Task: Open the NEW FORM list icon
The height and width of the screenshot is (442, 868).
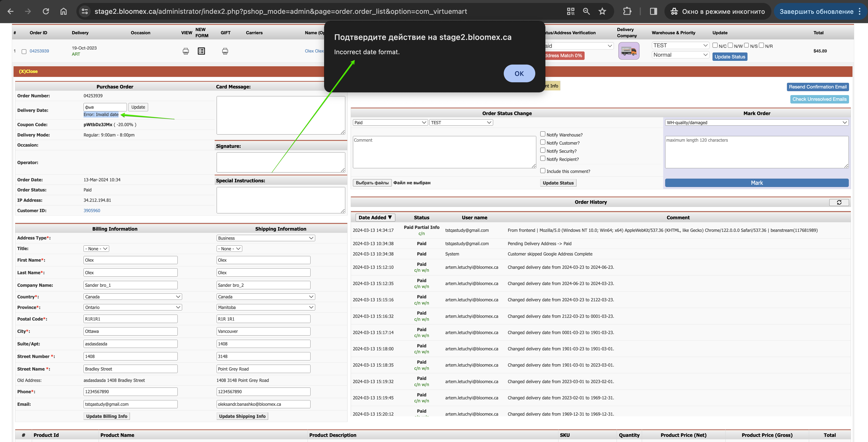Action: coord(201,51)
